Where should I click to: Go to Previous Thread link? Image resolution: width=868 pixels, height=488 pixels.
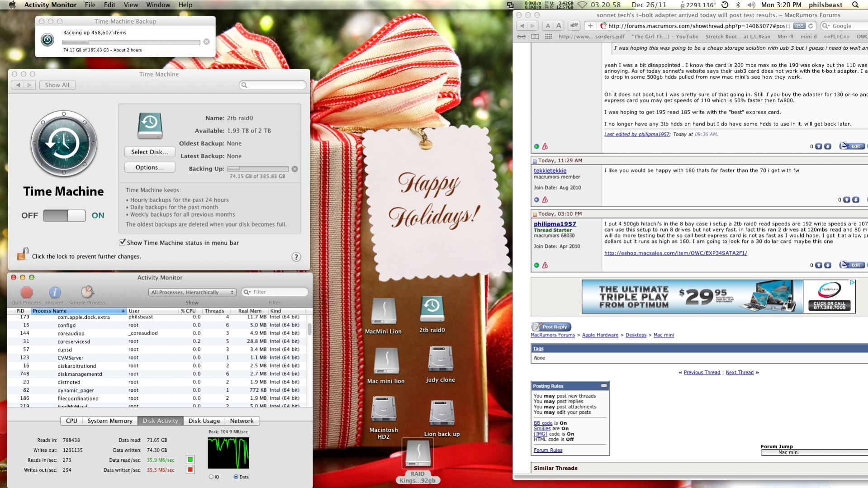click(x=702, y=373)
